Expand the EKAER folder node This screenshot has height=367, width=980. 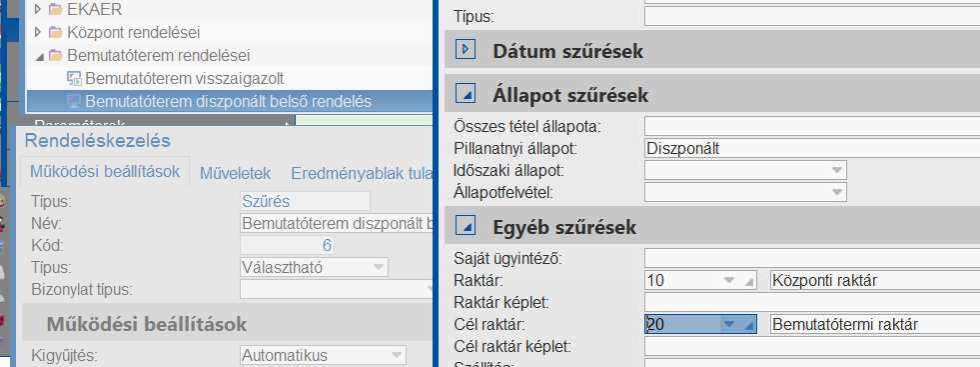coord(38,9)
